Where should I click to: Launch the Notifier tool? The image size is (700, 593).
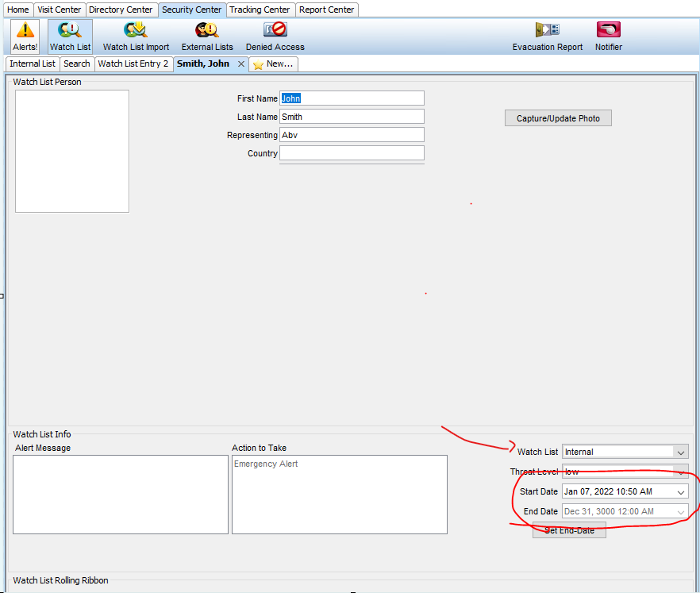[608, 36]
